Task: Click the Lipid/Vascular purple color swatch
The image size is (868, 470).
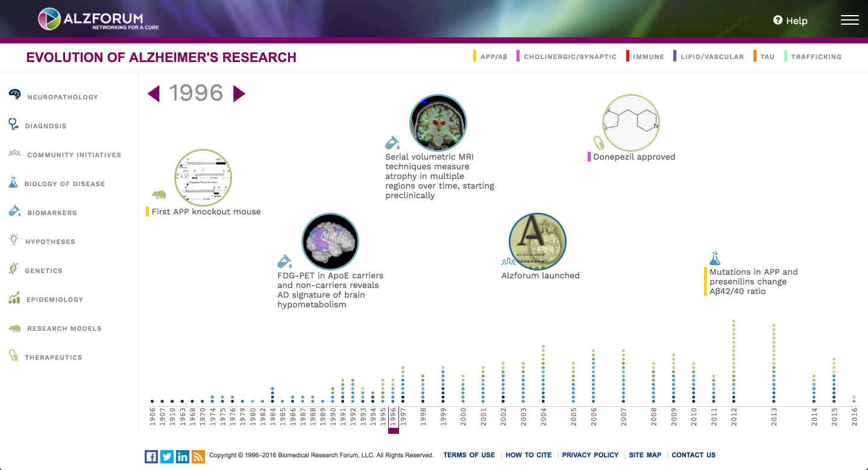Action: (x=675, y=57)
